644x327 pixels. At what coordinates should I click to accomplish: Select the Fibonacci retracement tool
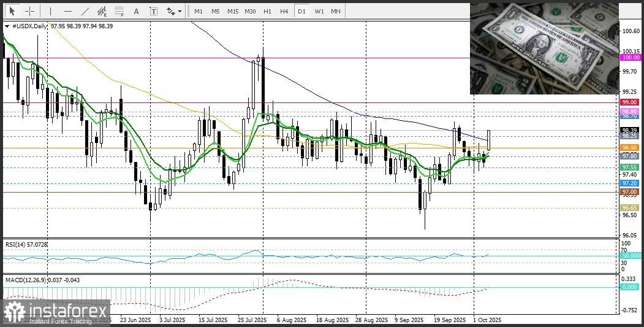[119, 11]
